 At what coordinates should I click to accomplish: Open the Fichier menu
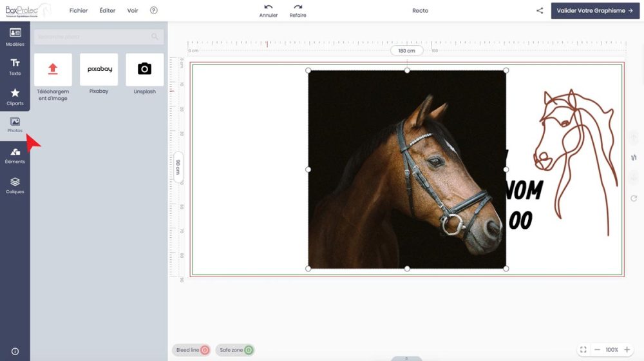79,10
